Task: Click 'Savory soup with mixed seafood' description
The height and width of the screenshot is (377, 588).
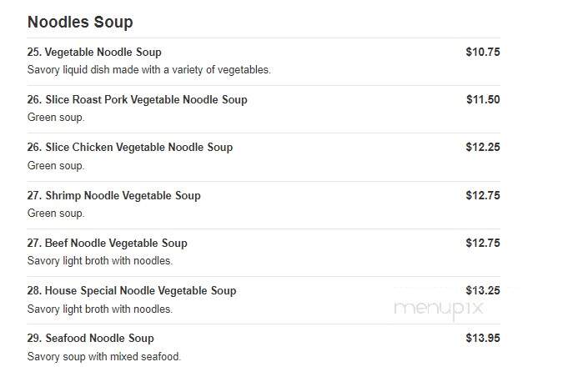Action: pos(104,356)
